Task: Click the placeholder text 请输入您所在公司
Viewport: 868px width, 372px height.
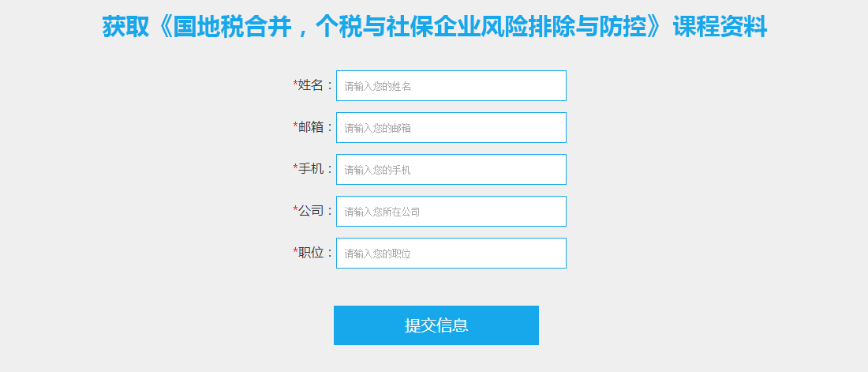Action: [382, 212]
